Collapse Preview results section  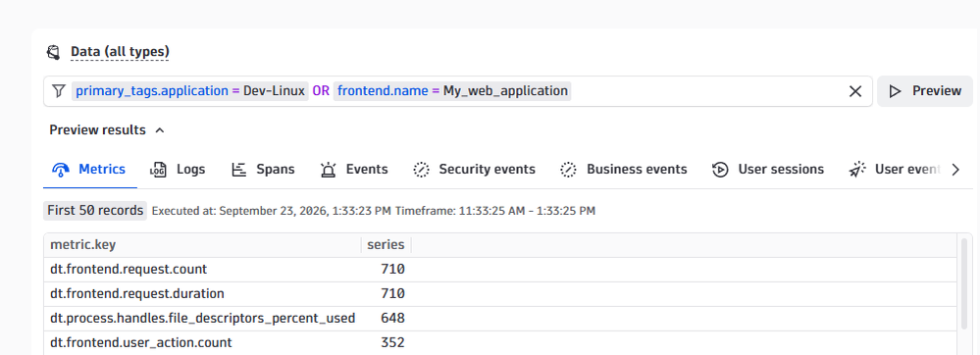coord(107,130)
